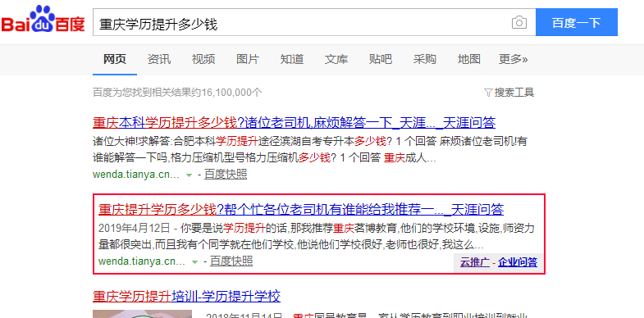Open 百度快照 of first result
644x318 pixels.
(226, 175)
